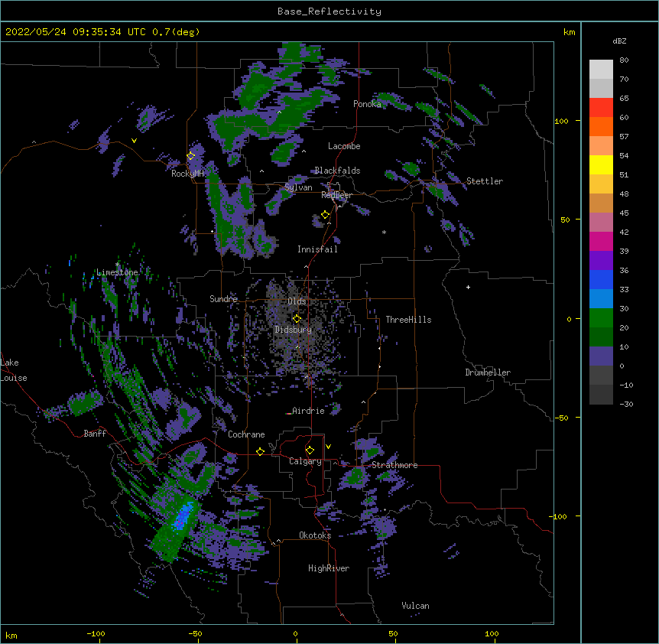Click the Banff town label
The height and width of the screenshot is (644, 659).
click(x=95, y=434)
